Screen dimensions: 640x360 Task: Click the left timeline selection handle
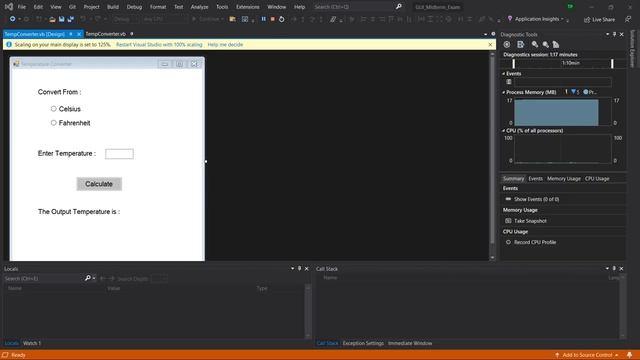click(x=513, y=63)
